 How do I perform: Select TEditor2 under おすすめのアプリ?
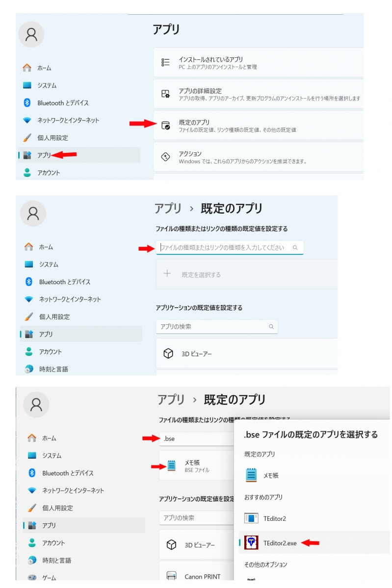[274, 518]
